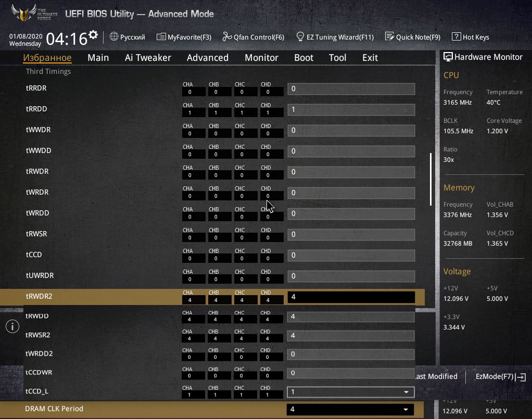The width and height of the screenshot is (532, 419).
Task: Click the 32768 MB capacity value
Action: pyautogui.click(x=458, y=244)
